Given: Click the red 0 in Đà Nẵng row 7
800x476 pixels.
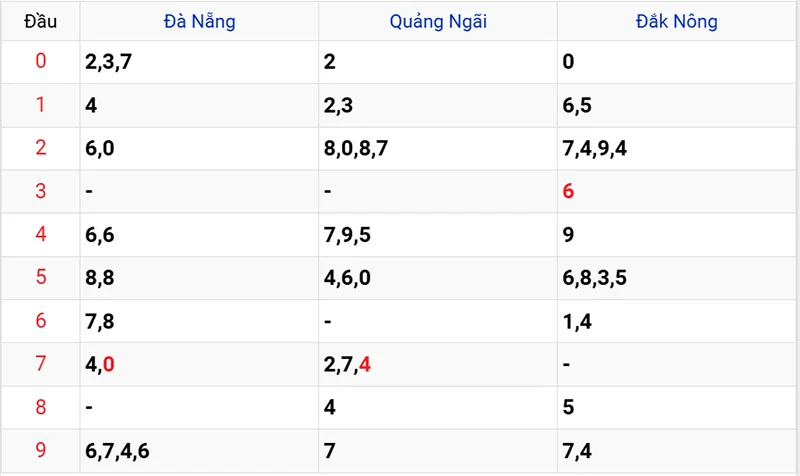Looking at the screenshot, I should [x=108, y=364].
